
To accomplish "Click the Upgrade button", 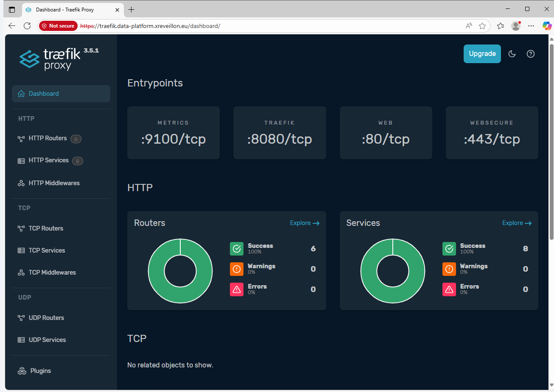I will [482, 54].
